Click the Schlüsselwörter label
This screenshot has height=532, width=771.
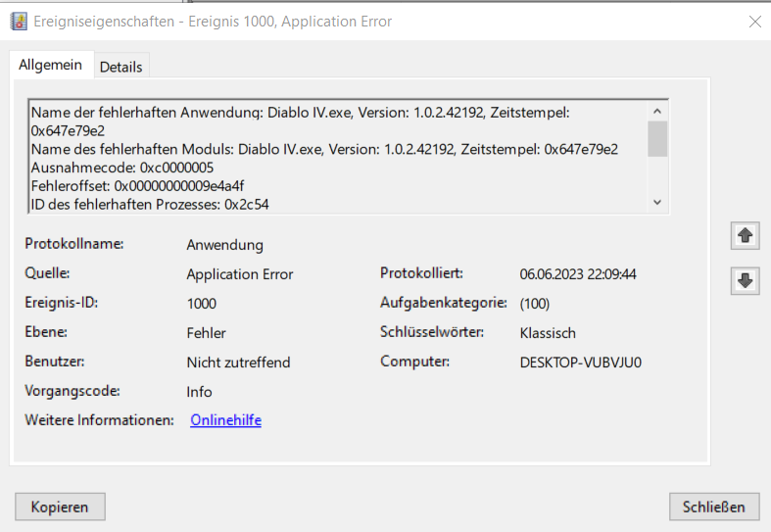click(x=432, y=332)
